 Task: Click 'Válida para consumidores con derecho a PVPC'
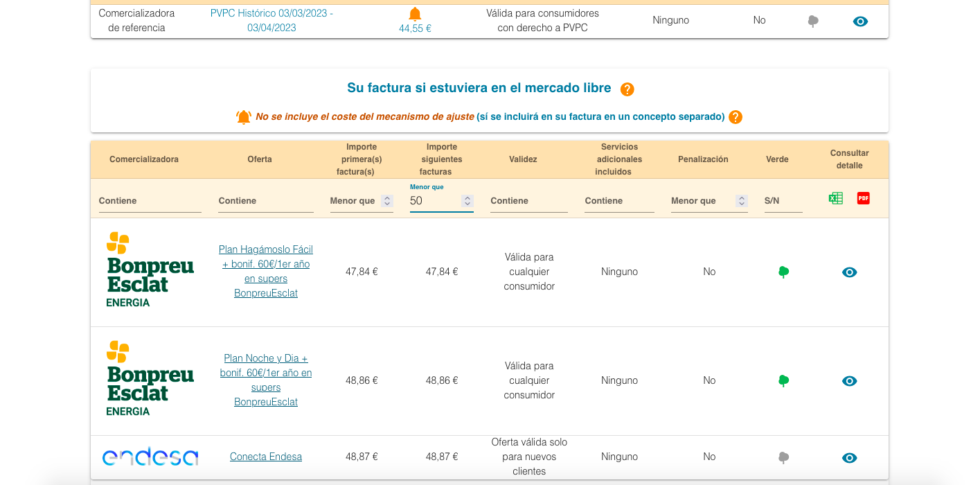pos(542,21)
